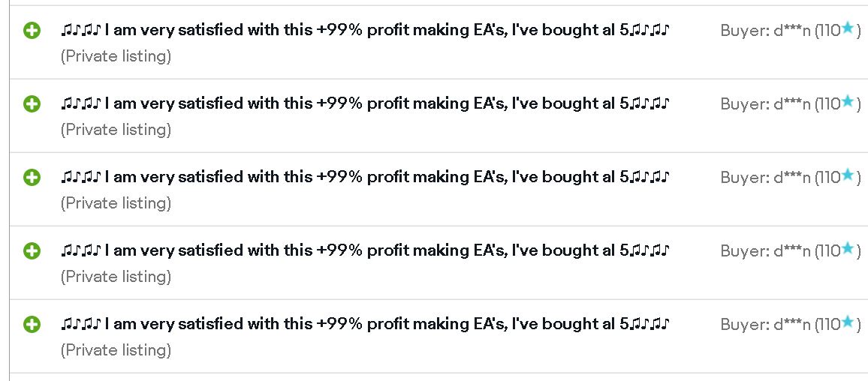Viewport: 868px width, 381px height.
Task: Select '(Private listing)' under the fourth comment
Action: pyautogui.click(x=116, y=277)
